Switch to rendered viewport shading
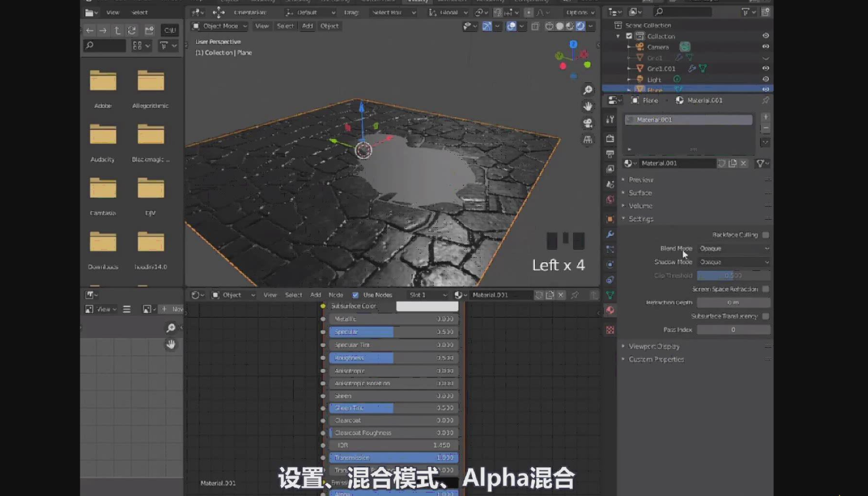Screen dimensions: 868x496 click(x=580, y=26)
